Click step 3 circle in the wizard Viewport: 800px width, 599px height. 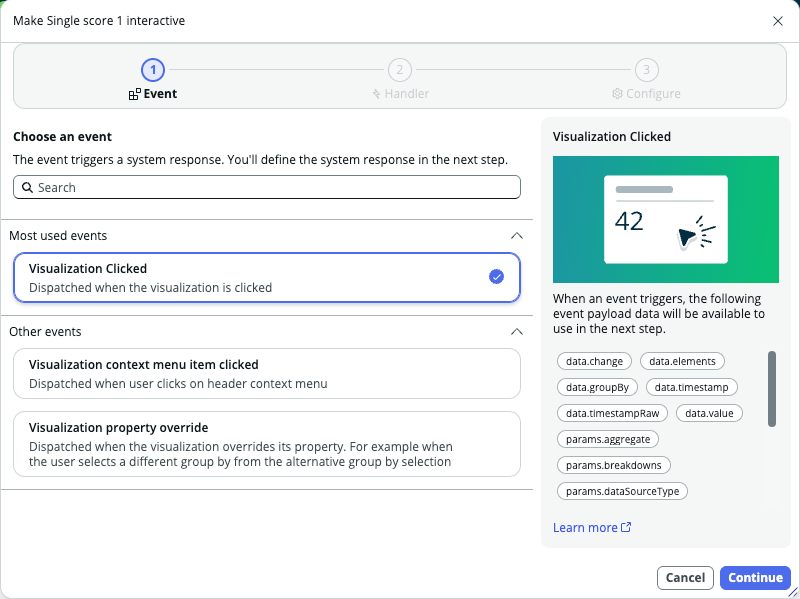[646, 70]
